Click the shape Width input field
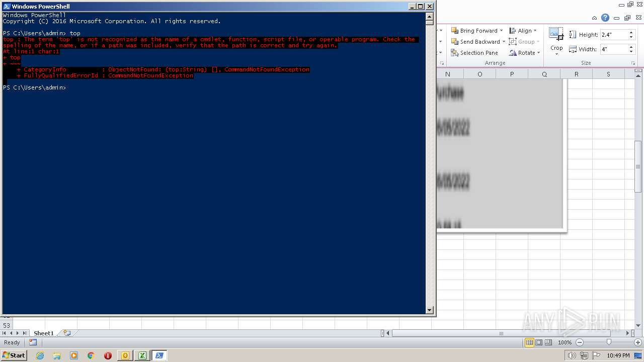644x362 pixels. [613, 49]
